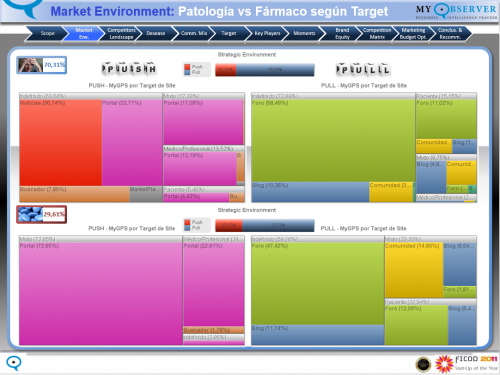Click the blue eye logo at bottom-left

click(14, 363)
